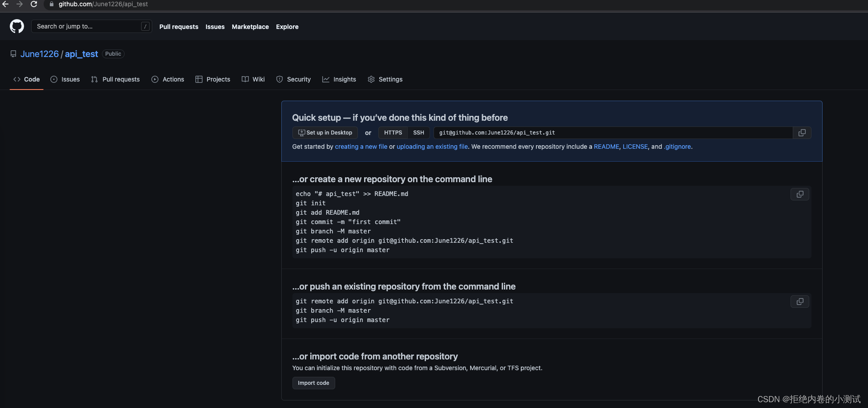View the Insights tab
This screenshot has width=868, height=408.
click(x=339, y=79)
